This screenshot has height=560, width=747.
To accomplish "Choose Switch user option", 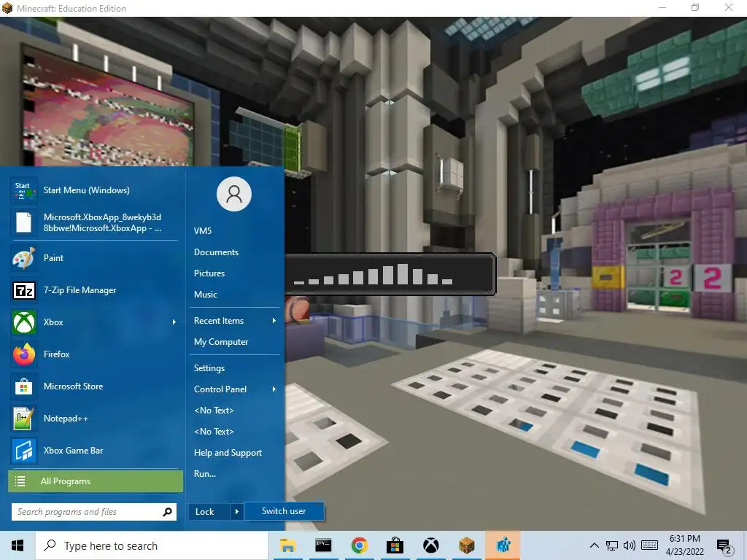I will (285, 511).
